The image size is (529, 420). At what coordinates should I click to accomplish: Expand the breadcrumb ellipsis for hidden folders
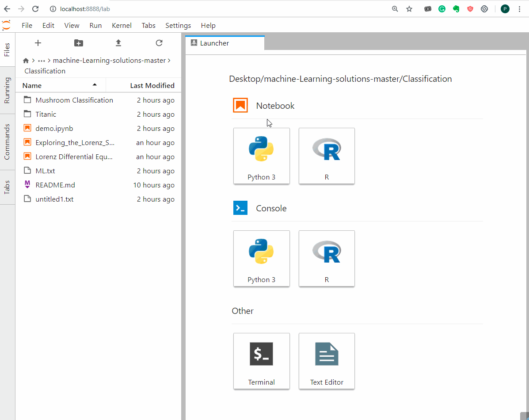click(x=42, y=60)
